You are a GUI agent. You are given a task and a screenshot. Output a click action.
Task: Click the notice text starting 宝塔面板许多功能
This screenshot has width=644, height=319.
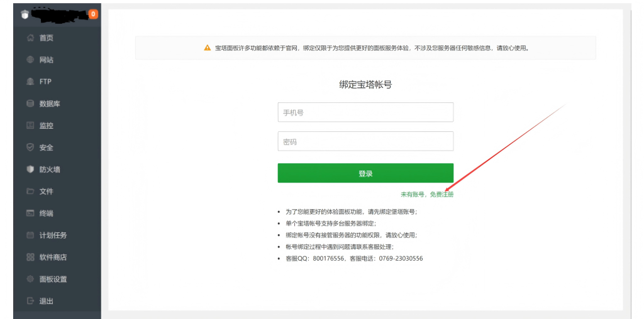pos(372,48)
